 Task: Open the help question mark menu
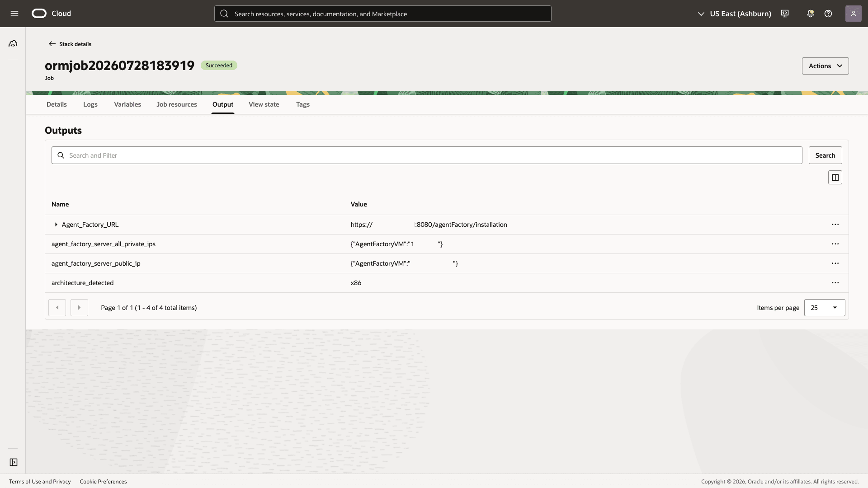[x=828, y=14]
